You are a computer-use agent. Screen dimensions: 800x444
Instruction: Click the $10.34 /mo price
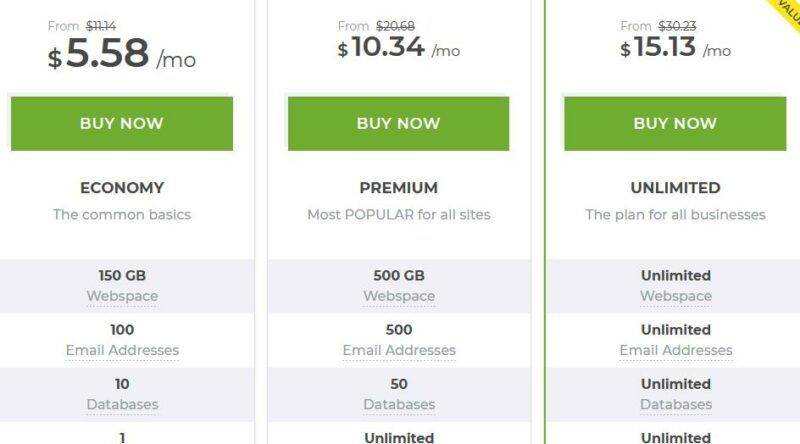pyautogui.click(x=398, y=47)
